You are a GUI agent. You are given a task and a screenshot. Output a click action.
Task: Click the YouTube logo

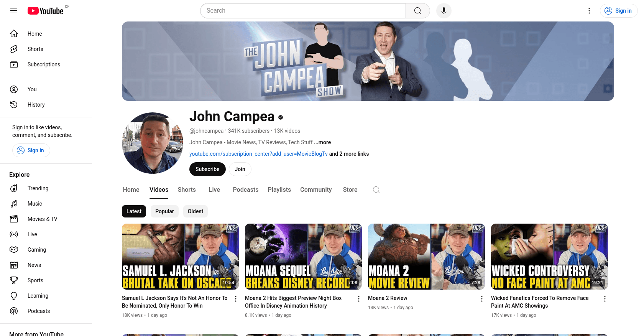pyautogui.click(x=46, y=11)
